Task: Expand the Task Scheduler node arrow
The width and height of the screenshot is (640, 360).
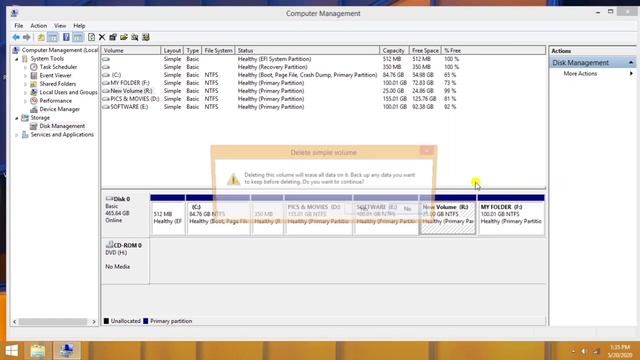Action: pyautogui.click(x=25, y=67)
